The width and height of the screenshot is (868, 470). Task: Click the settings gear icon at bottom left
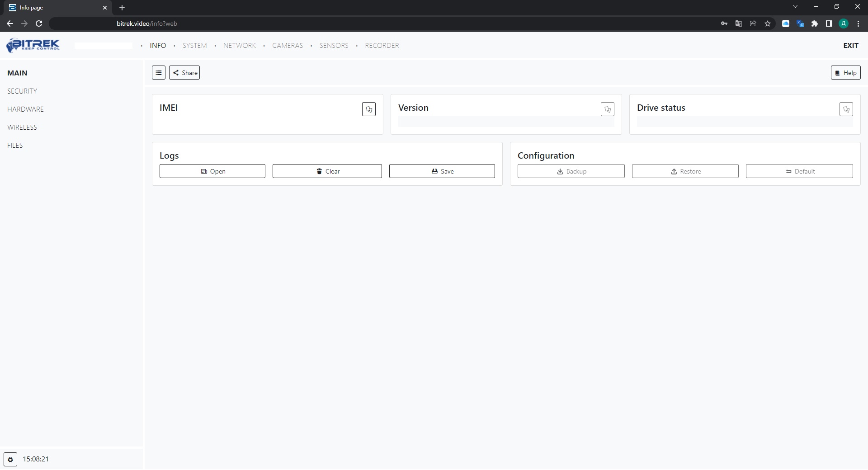[x=10, y=459]
